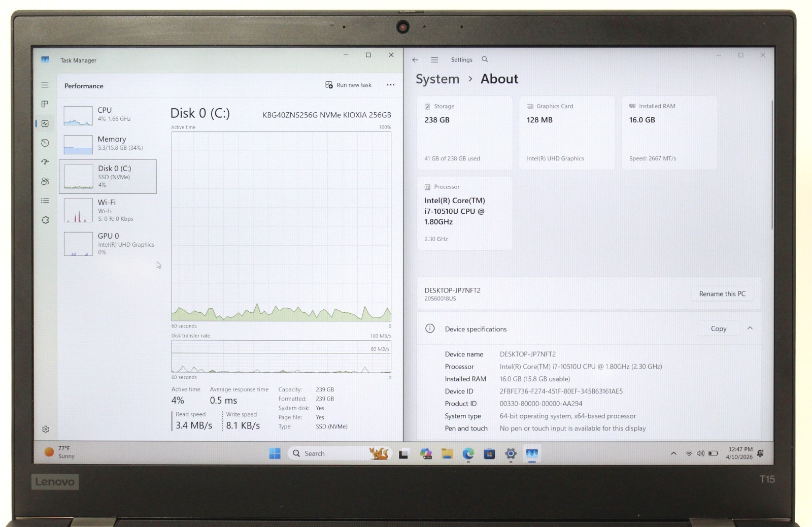Open App history icon in Task Manager
Viewport: 812px width, 527px height.
[45, 143]
